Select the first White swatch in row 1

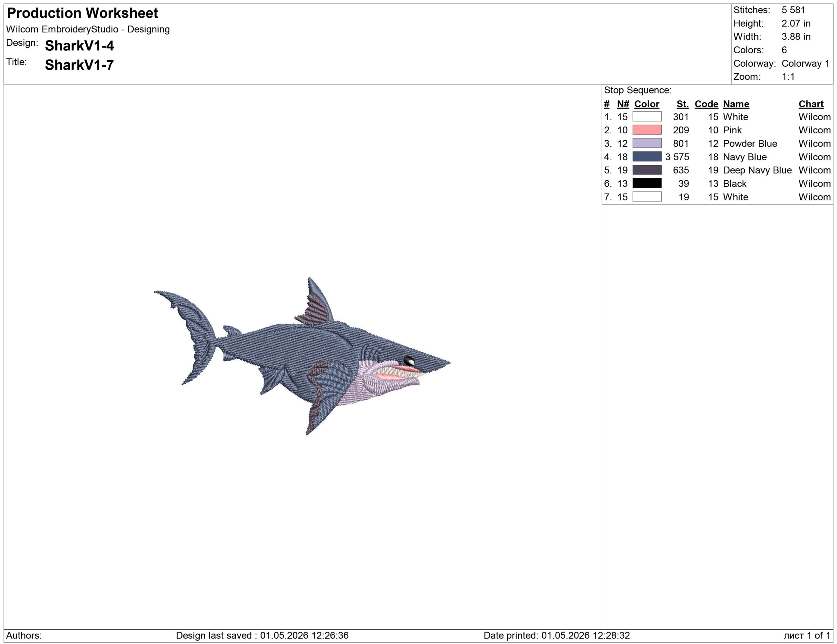pos(646,116)
